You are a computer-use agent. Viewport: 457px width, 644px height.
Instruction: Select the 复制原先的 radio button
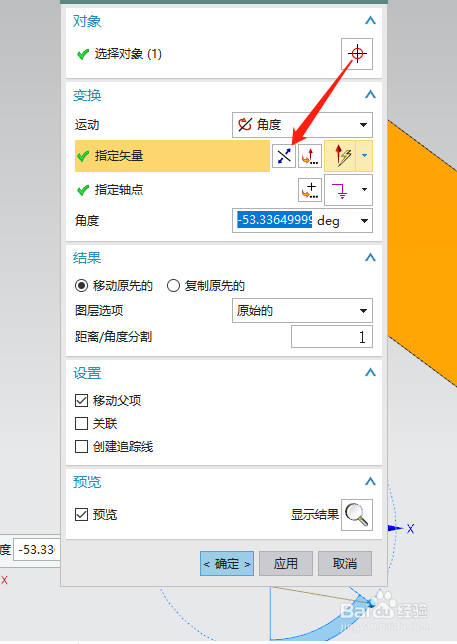[173, 285]
